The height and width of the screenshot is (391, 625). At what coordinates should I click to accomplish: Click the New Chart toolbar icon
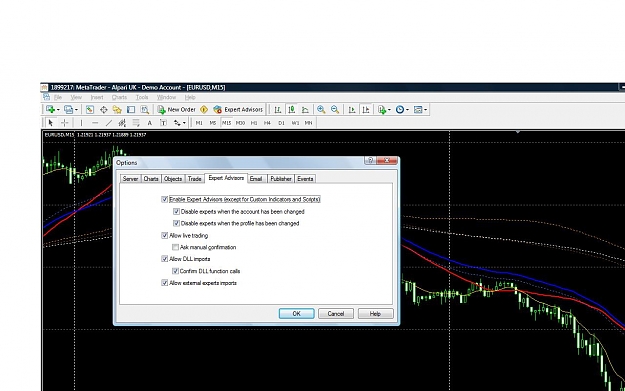pos(50,109)
